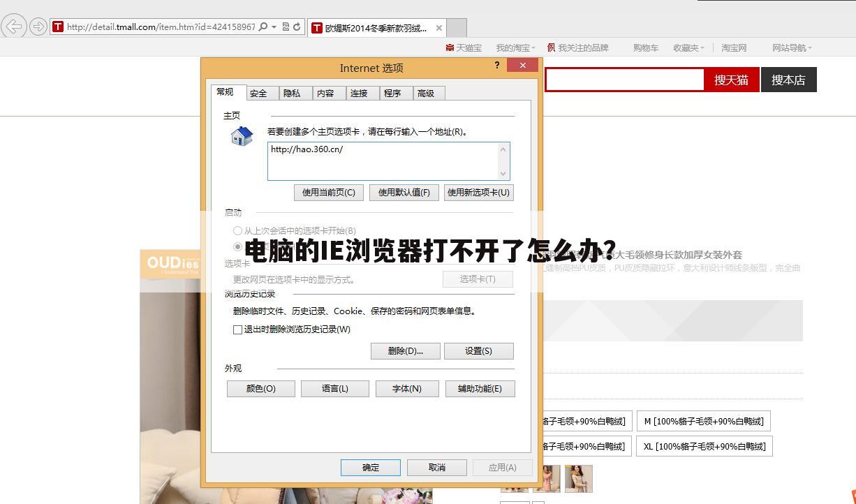Click the homepage box scroll up arrow
This screenshot has height=504, width=856.
pos(503,149)
